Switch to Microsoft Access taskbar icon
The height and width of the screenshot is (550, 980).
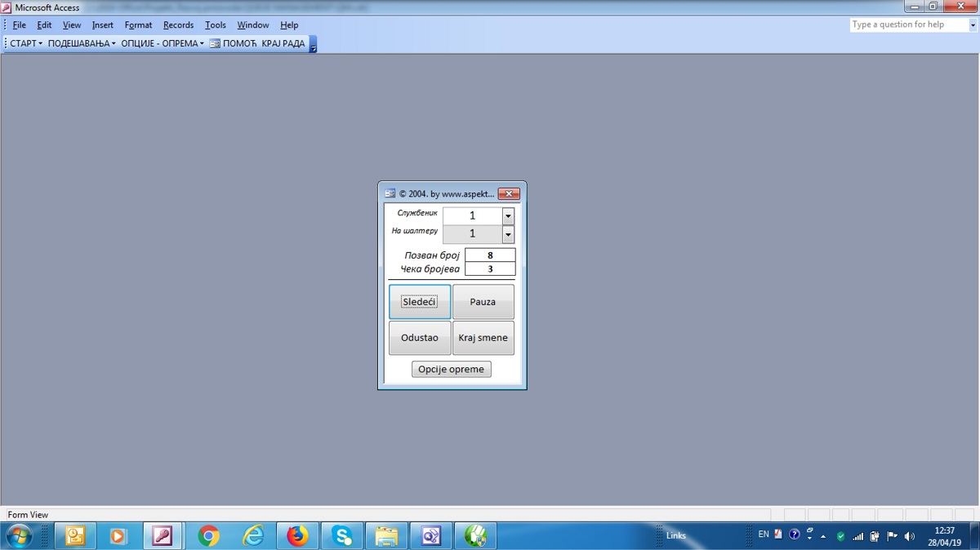pyautogui.click(x=163, y=536)
